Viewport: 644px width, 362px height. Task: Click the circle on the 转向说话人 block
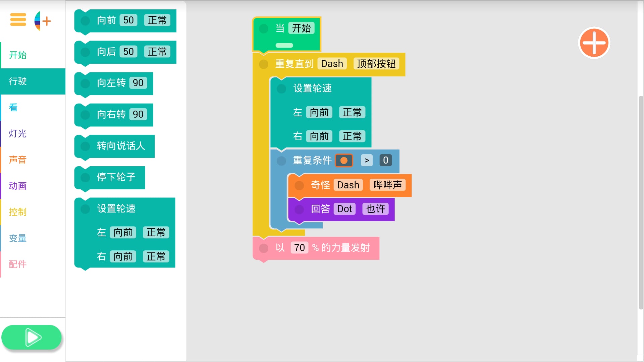pyautogui.click(x=85, y=146)
